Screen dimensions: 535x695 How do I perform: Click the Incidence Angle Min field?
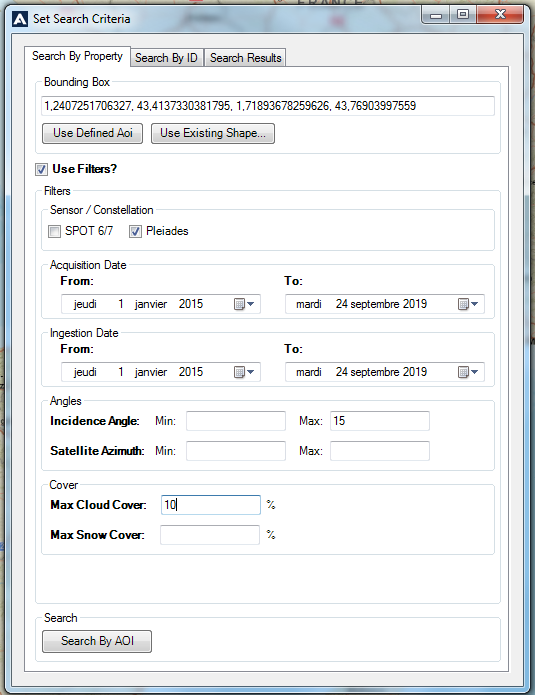click(236, 421)
